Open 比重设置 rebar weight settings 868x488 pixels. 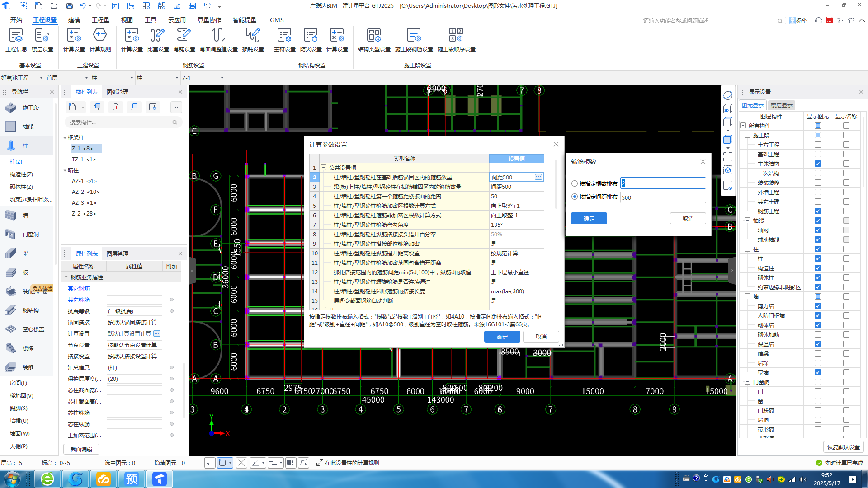click(158, 40)
